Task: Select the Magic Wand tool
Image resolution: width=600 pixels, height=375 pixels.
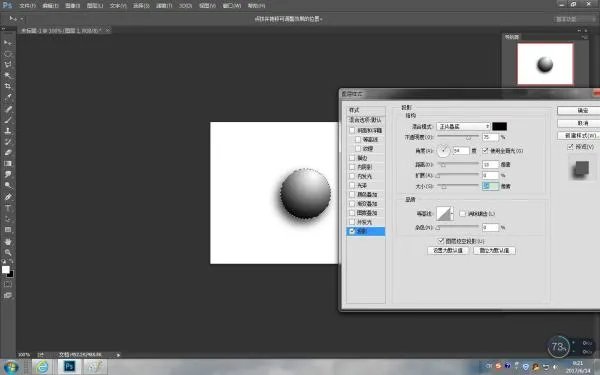Action: click(x=8, y=75)
